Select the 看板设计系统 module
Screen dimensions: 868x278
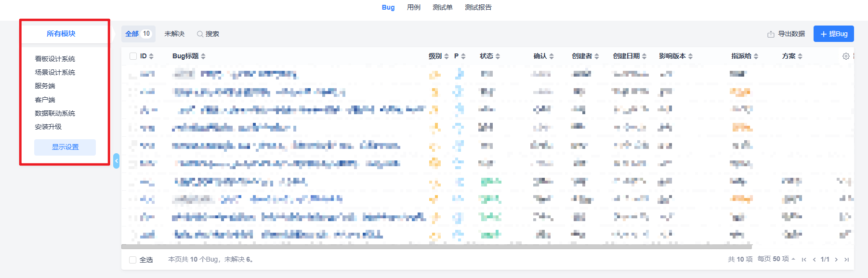(x=55, y=59)
